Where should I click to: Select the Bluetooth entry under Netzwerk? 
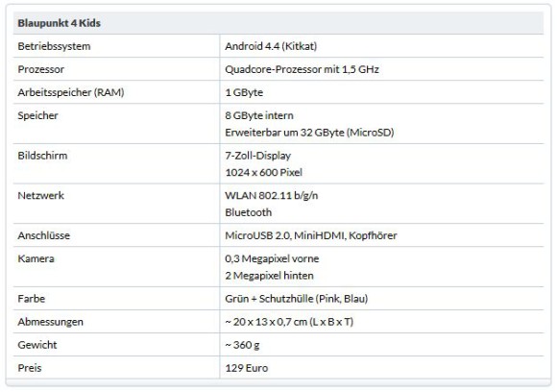point(249,212)
